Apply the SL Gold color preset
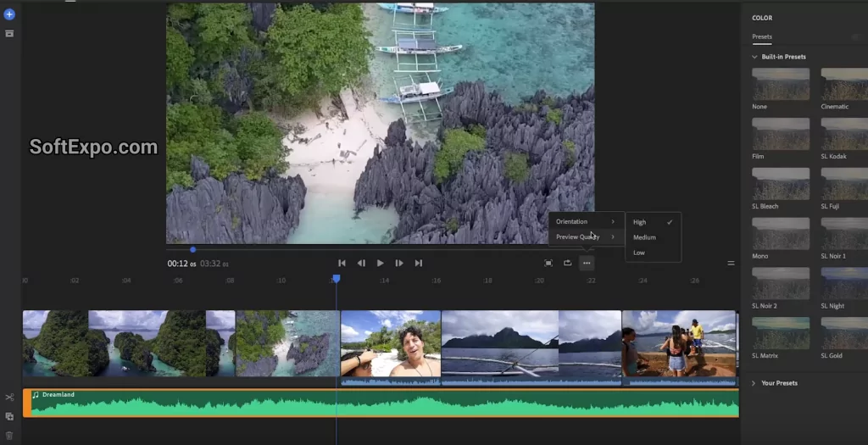The image size is (868, 445). [x=844, y=333]
